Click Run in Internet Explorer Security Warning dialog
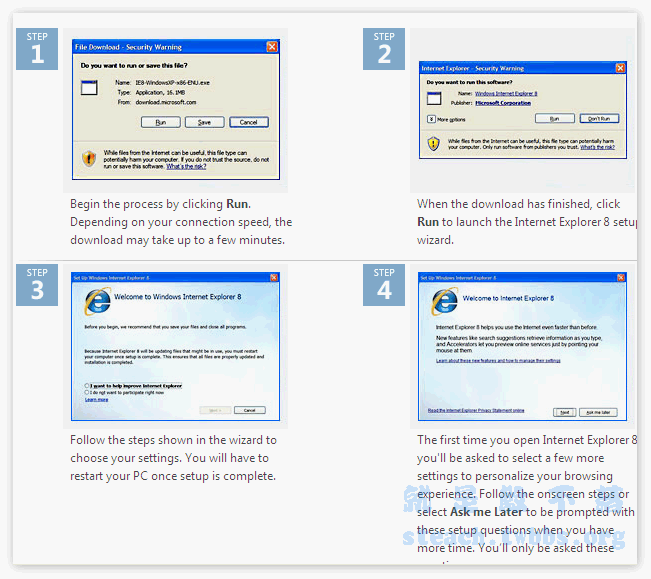 pos(555,119)
